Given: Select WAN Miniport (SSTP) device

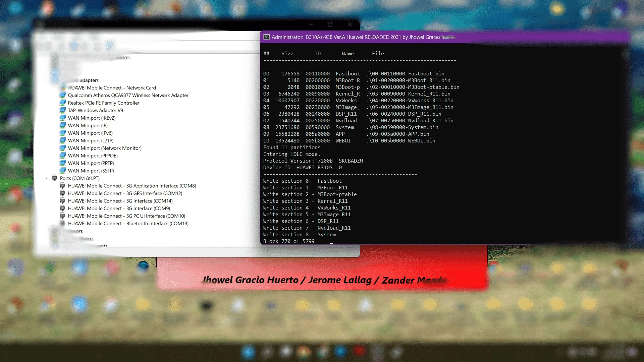Looking at the screenshot, I should [91, 171].
